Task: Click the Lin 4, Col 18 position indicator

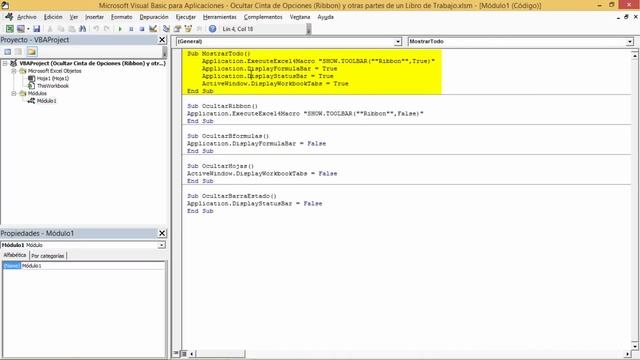Action: pyautogui.click(x=238, y=29)
